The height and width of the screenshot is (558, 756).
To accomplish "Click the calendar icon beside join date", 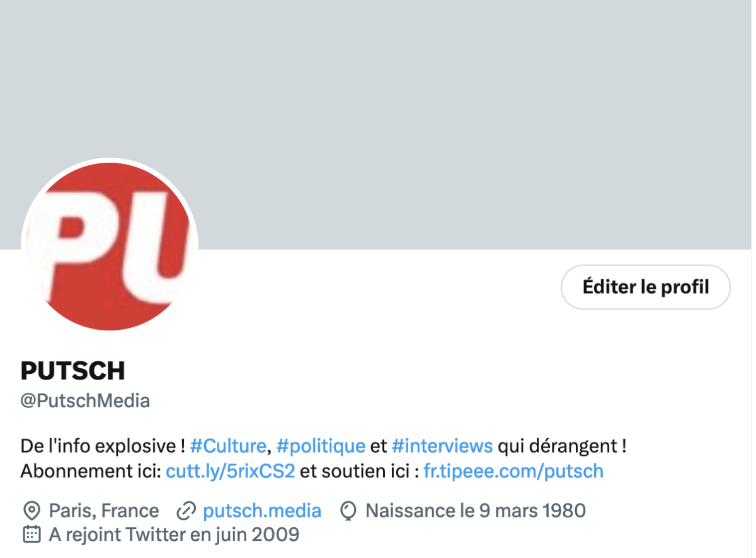I will pyautogui.click(x=31, y=535).
